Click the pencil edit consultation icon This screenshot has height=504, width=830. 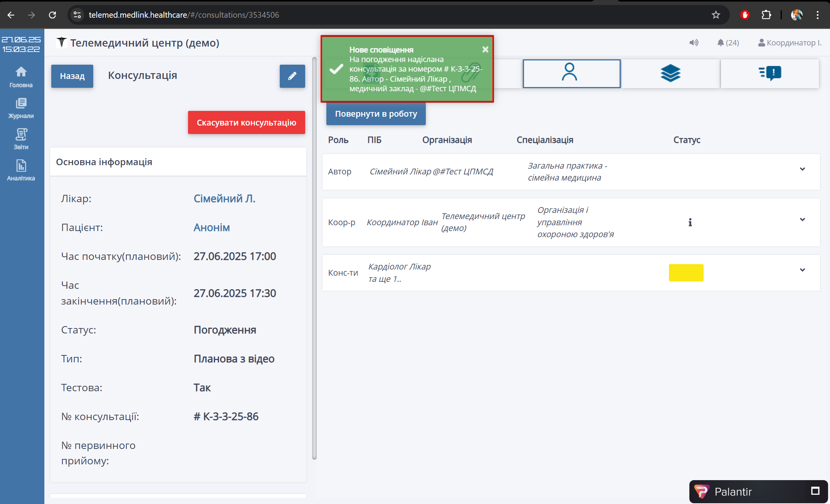[292, 76]
